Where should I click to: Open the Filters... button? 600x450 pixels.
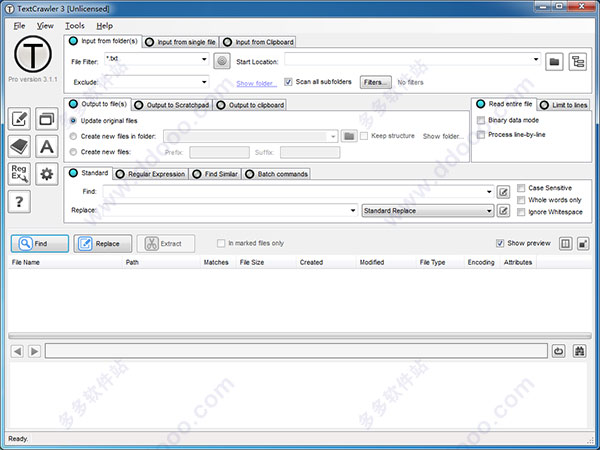point(376,82)
